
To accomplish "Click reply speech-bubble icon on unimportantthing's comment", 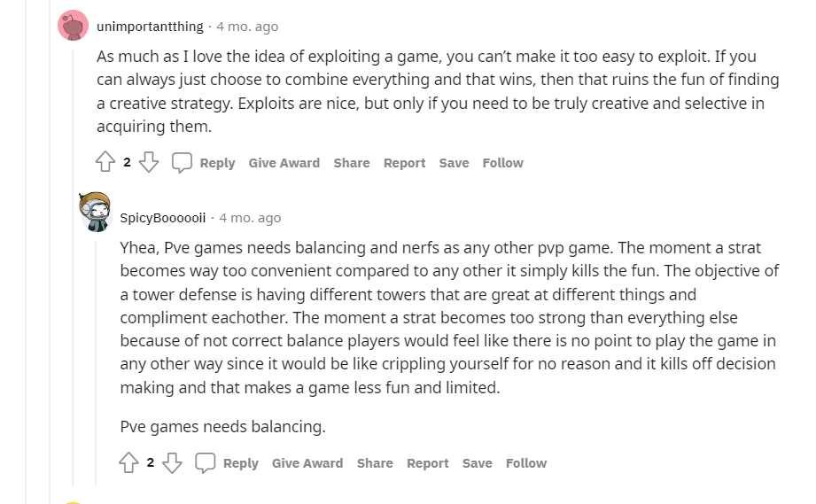I will [183, 162].
